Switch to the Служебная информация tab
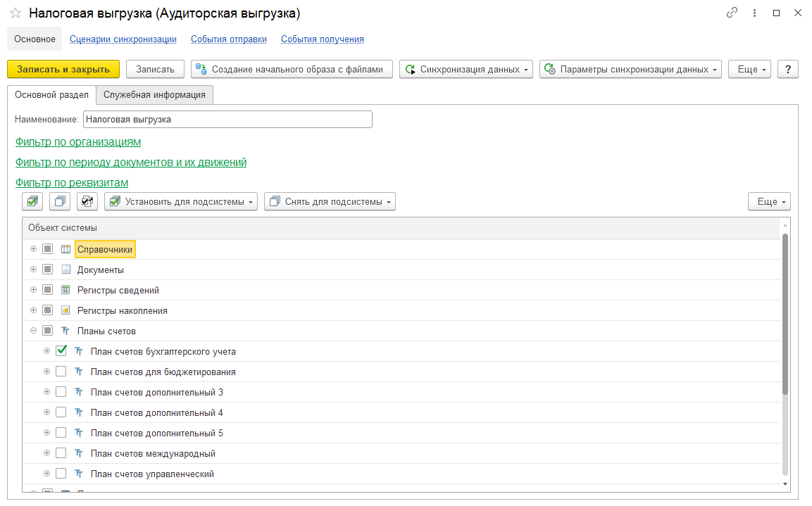Viewport: 812px width, 506px height. 154,94
